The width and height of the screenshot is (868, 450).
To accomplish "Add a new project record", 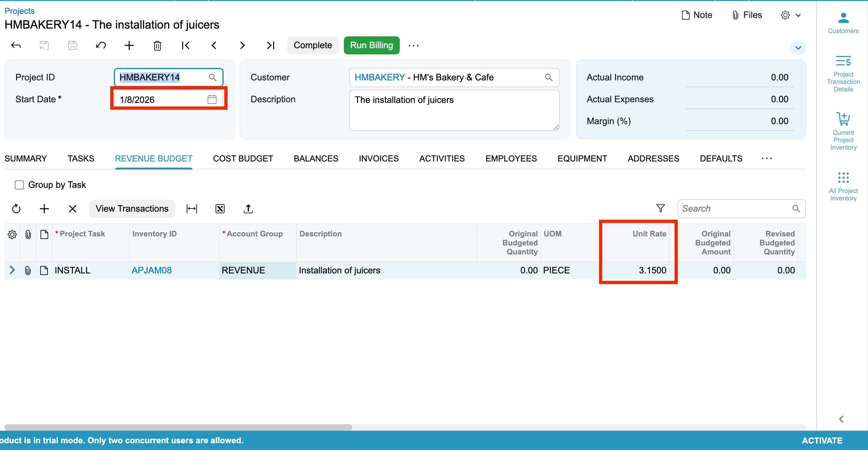I will (x=129, y=45).
